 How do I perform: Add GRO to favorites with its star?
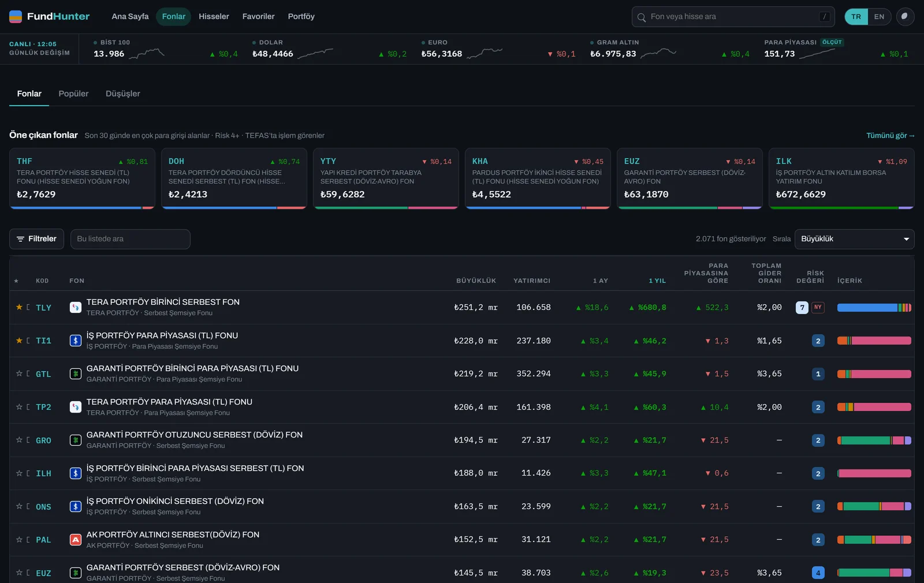19,440
